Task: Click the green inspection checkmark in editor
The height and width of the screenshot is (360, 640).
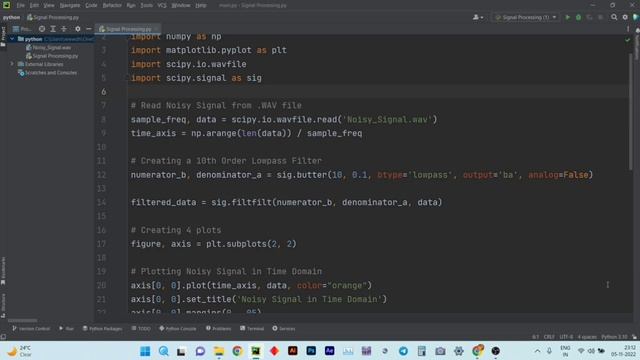Action: [627, 40]
